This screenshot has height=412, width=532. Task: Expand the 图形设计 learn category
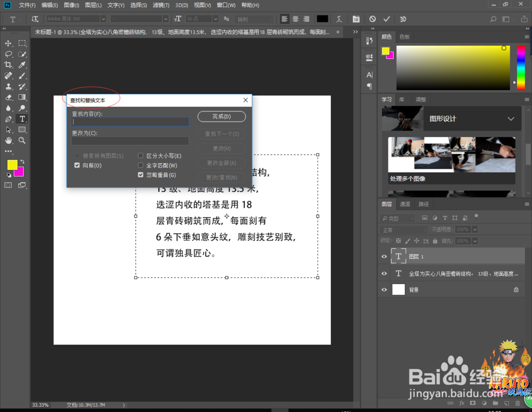coord(511,119)
